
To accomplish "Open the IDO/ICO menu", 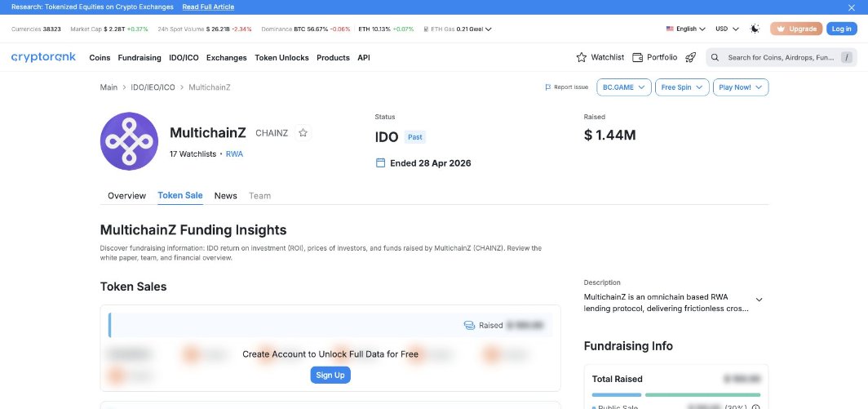I will pyautogui.click(x=184, y=58).
